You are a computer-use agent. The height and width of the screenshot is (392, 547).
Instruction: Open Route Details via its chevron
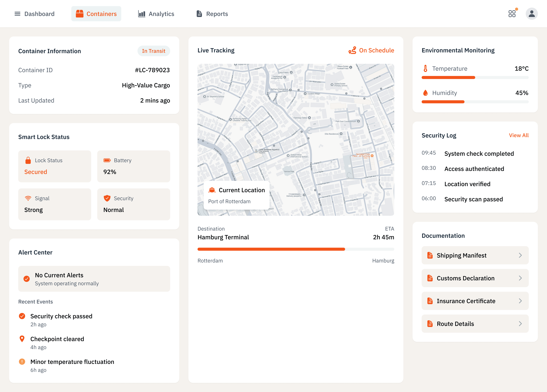click(x=520, y=324)
